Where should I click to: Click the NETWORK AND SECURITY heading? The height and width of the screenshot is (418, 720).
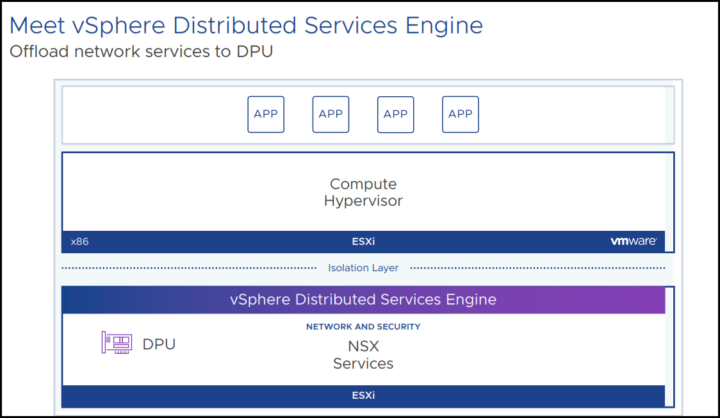pyautogui.click(x=363, y=327)
